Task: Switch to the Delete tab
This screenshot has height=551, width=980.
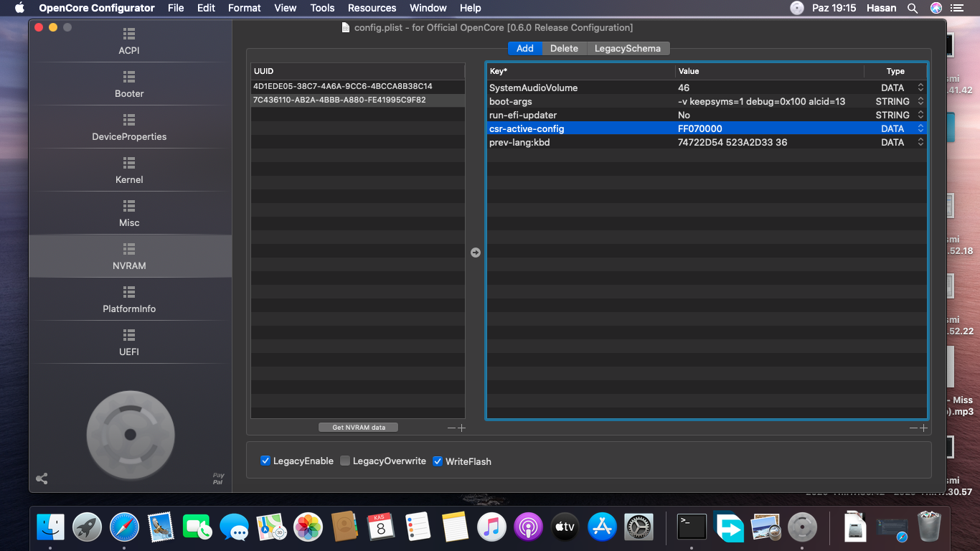Action: 564,48
